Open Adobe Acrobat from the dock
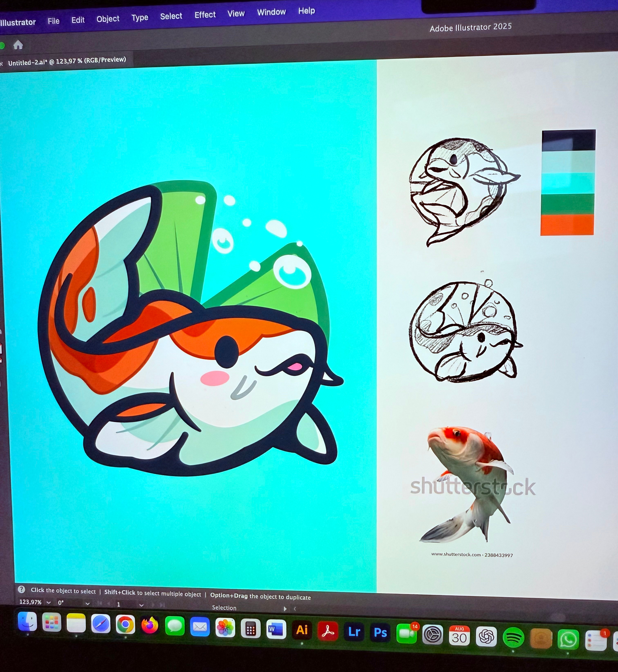The height and width of the screenshot is (672, 618). point(328,631)
